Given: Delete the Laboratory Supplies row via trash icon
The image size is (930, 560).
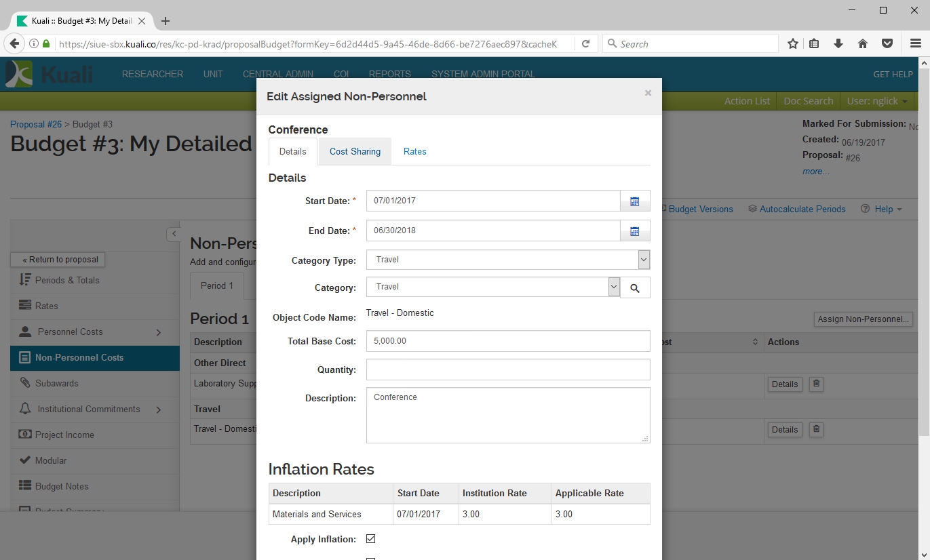Looking at the screenshot, I should coord(816,384).
